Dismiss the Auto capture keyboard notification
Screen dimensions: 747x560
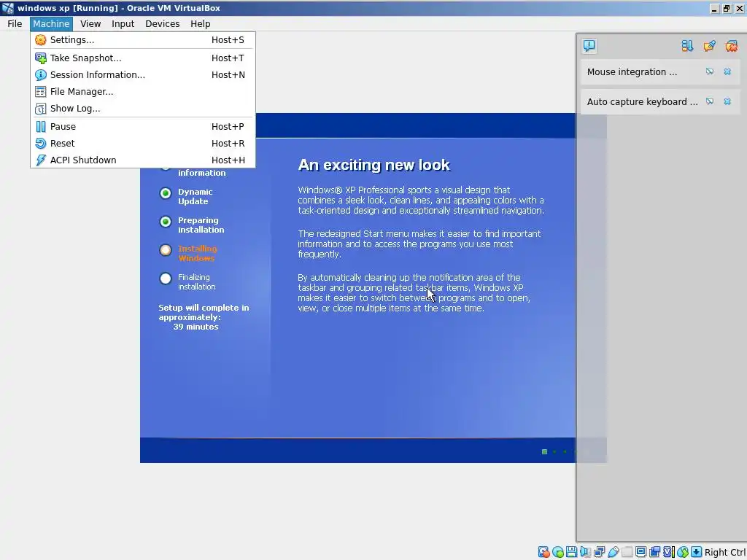[727, 101]
